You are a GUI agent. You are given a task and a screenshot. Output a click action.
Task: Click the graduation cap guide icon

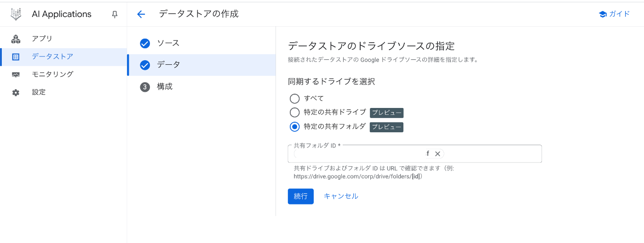[x=602, y=14]
